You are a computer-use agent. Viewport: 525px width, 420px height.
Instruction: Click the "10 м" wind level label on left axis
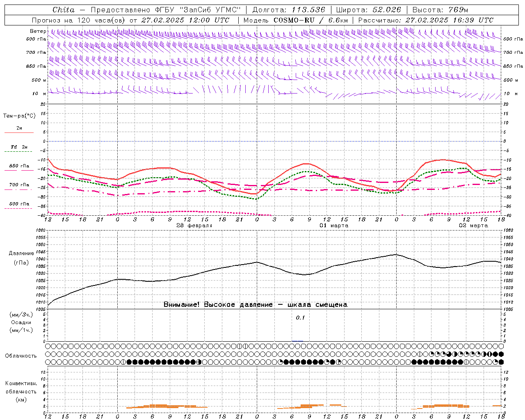(39, 94)
